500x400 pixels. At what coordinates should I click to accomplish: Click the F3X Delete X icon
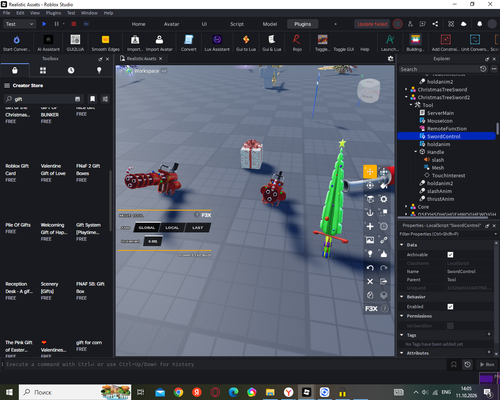pos(370,281)
